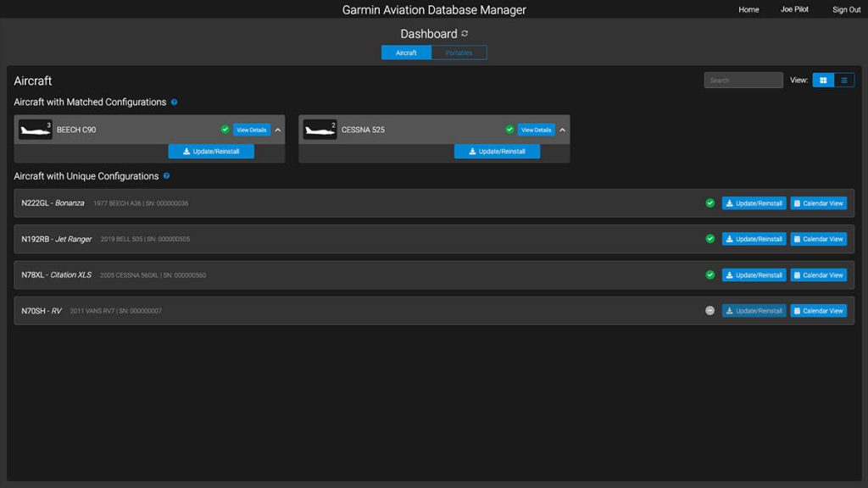Click the Garmin Aviation Database Manager title
This screenshot has height=488, width=868.
pyautogui.click(x=434, y=10)
